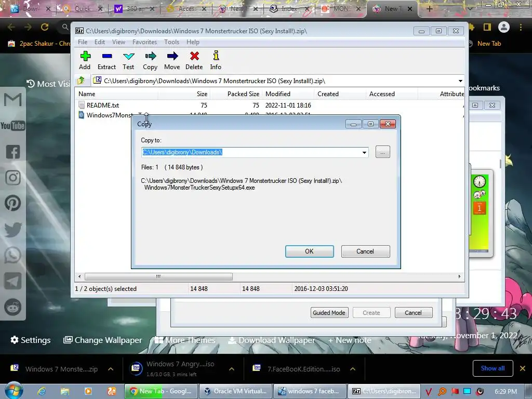Image resolution: width=532 pixels, height=399 pixels.
Task: Open the Help menu
Action: point(193,42)
